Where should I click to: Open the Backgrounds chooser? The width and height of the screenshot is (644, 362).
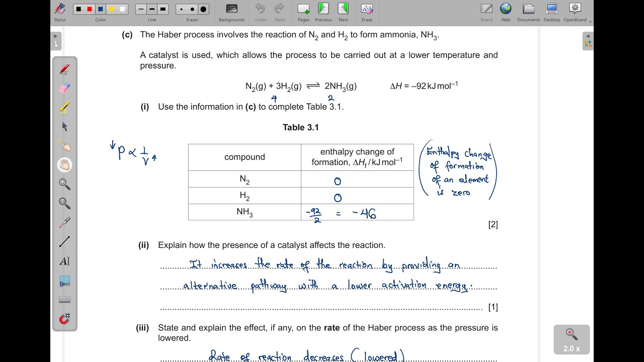(x=231, y=12)
